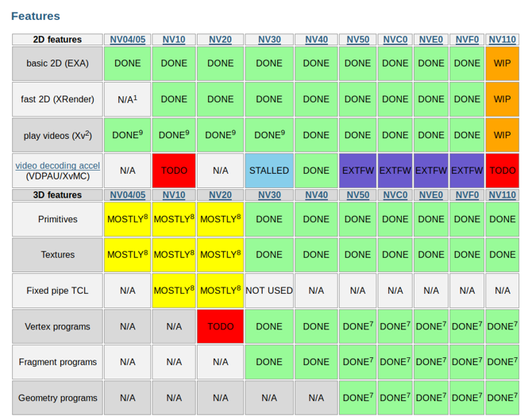Select NVC0 link in 2D features header row
Image resolution: width=532 pixels, height=416 pixels.
click(x=395, y=39)
